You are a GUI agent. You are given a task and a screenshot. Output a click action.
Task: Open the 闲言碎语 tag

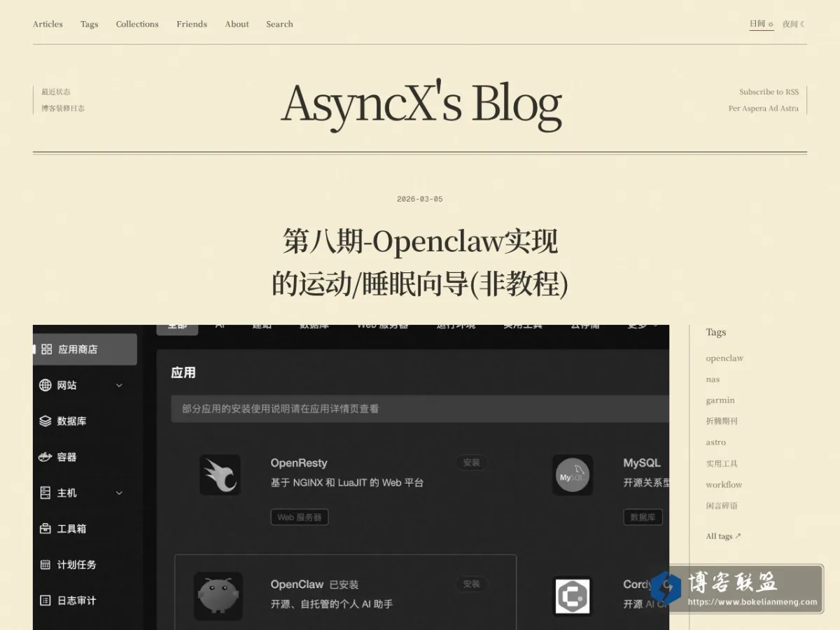722,505
